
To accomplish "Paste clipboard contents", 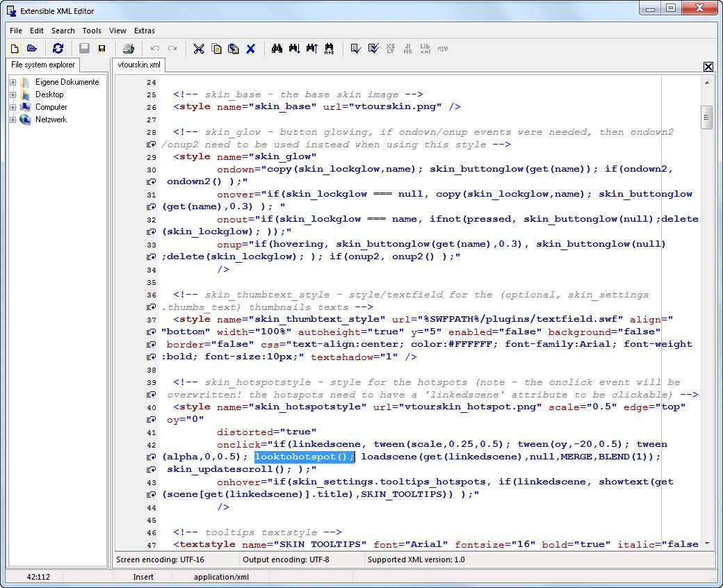I will point(234,49).
